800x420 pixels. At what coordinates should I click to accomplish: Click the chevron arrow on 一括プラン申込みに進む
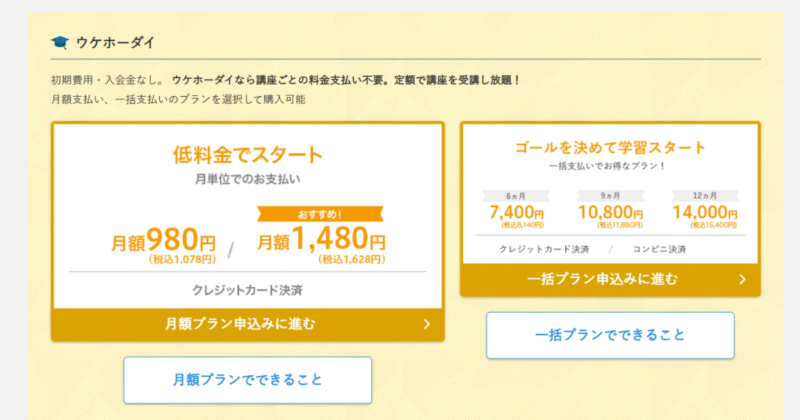tap(742, 279)
